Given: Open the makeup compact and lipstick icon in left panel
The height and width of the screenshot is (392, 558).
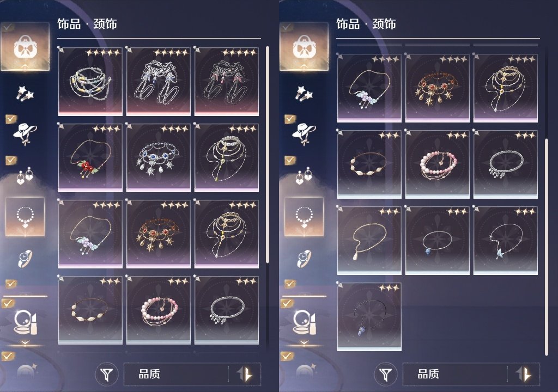Looking at the screenshot, I should click(x=25, y=322).
